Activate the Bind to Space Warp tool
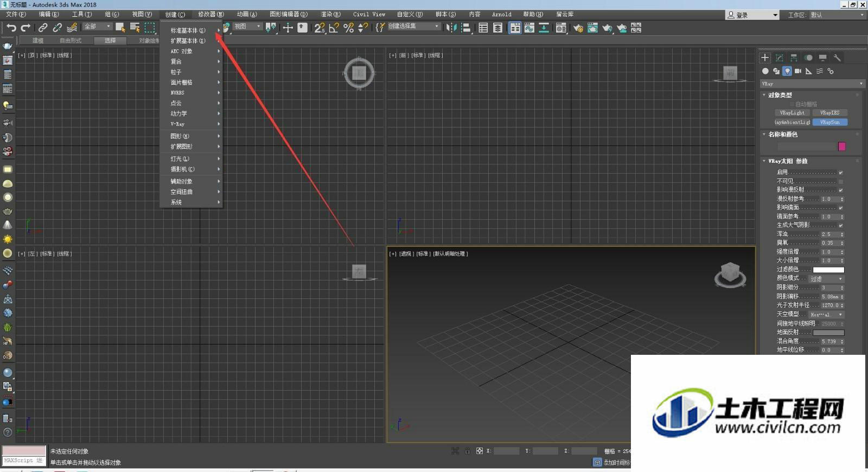Image resolution: width=868 pixels, height=472 pixels. (x=72, y=28)
